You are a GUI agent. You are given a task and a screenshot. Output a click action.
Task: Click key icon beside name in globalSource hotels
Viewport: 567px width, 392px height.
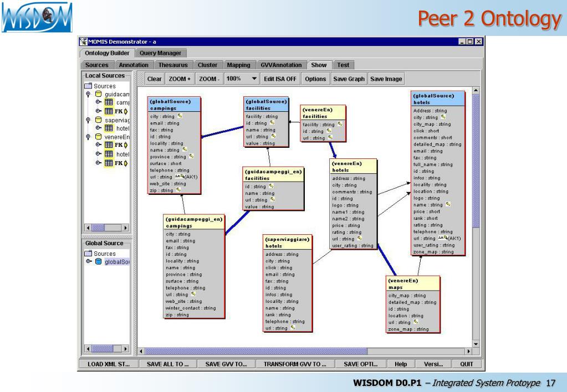[448, 204]
